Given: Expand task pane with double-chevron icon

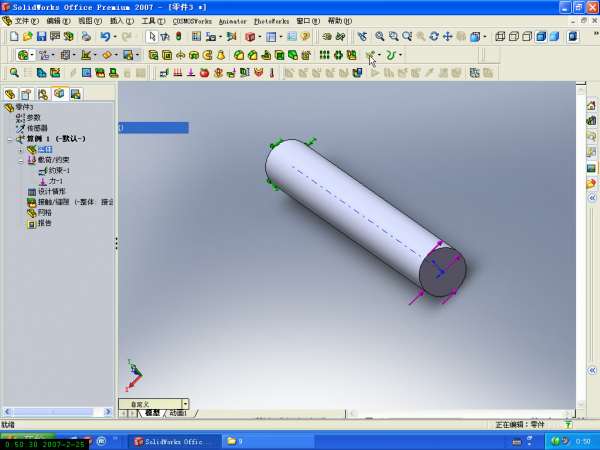Looking at the screenshot, I should click(592, 198).
